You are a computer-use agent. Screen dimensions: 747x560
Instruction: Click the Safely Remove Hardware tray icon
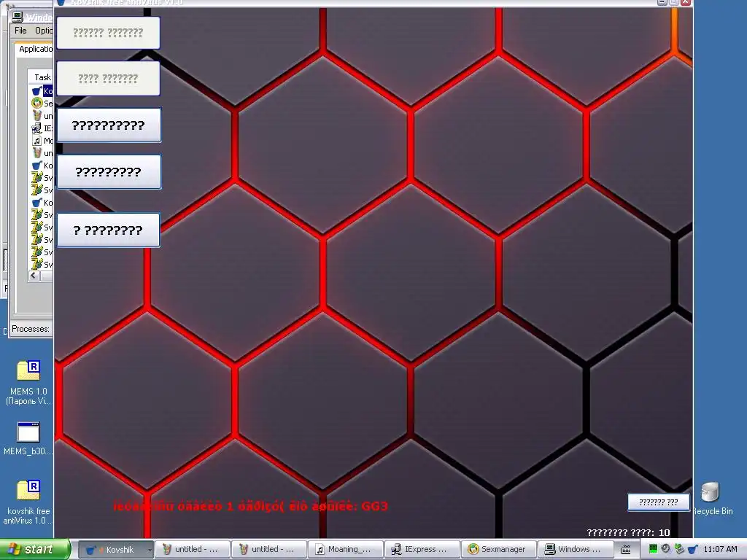679,549
